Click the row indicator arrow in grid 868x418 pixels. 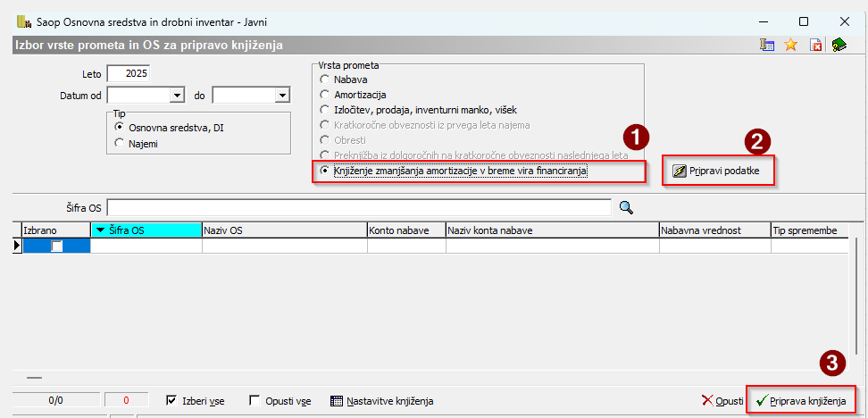tap(17, 246)
